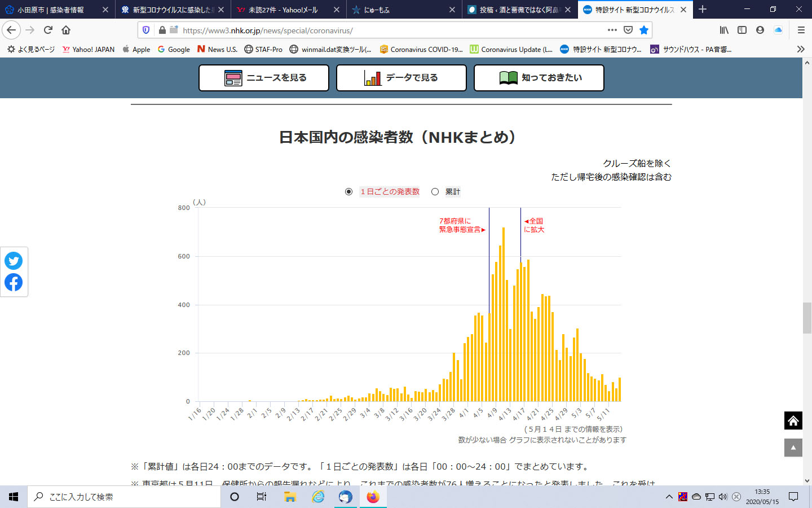Click the vertical page scrollbar thumb

(807, 318)
